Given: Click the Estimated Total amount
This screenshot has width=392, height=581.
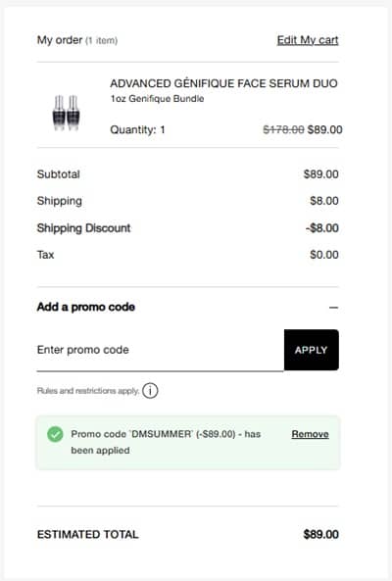Looking at the screenshot, I should [x=320, y=534].
